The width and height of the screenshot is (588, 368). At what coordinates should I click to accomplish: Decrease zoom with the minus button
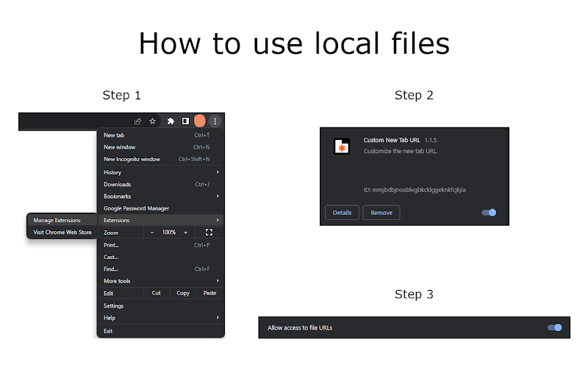pos(152,233)
